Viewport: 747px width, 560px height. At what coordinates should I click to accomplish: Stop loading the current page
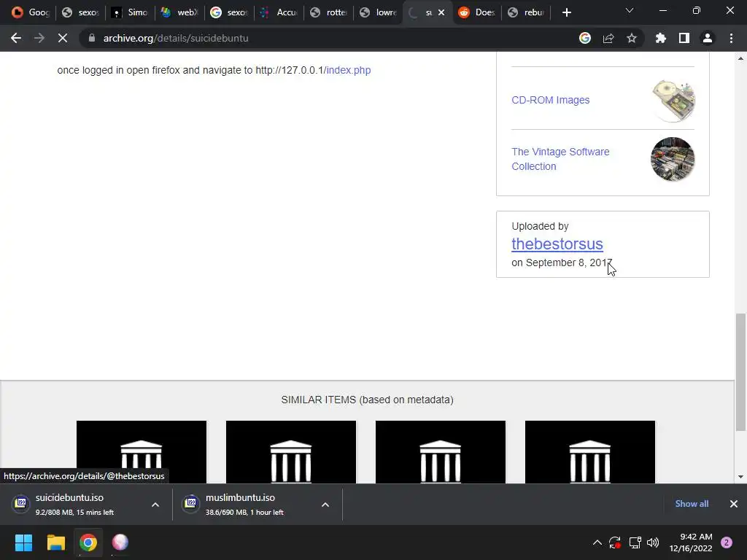(x=63, y=38)
